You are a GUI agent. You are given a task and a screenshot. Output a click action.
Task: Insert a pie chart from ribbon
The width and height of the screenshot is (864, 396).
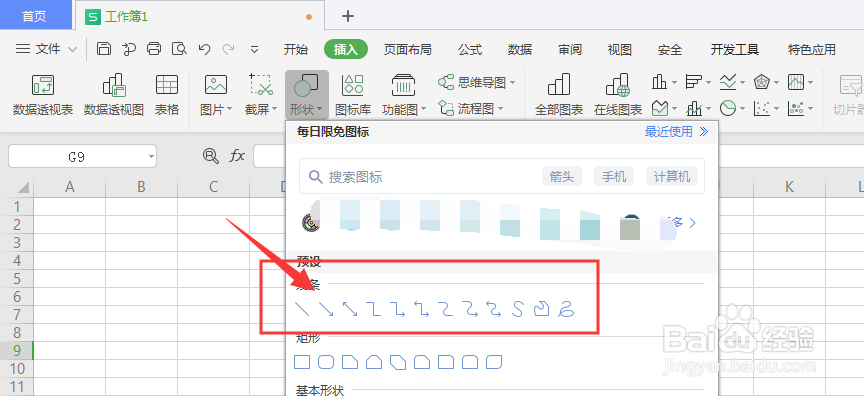point(728,107)
